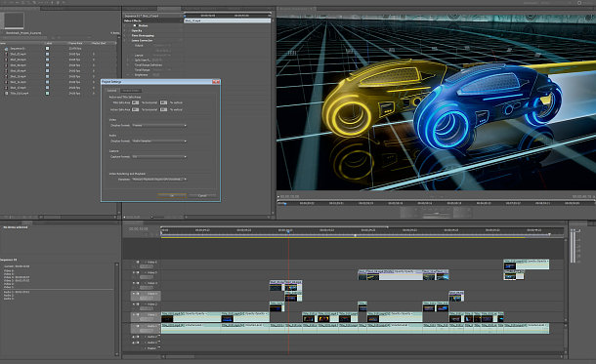596x364 pixels.
Task: Click the Sequence 01 sequence icon
Action: (x=6, y=49)
